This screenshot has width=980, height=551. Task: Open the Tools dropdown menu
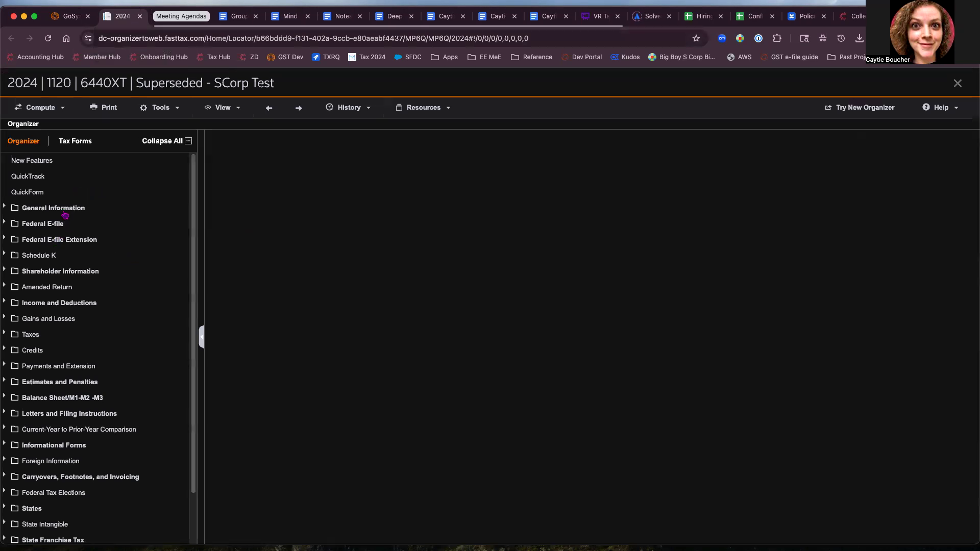160,108
